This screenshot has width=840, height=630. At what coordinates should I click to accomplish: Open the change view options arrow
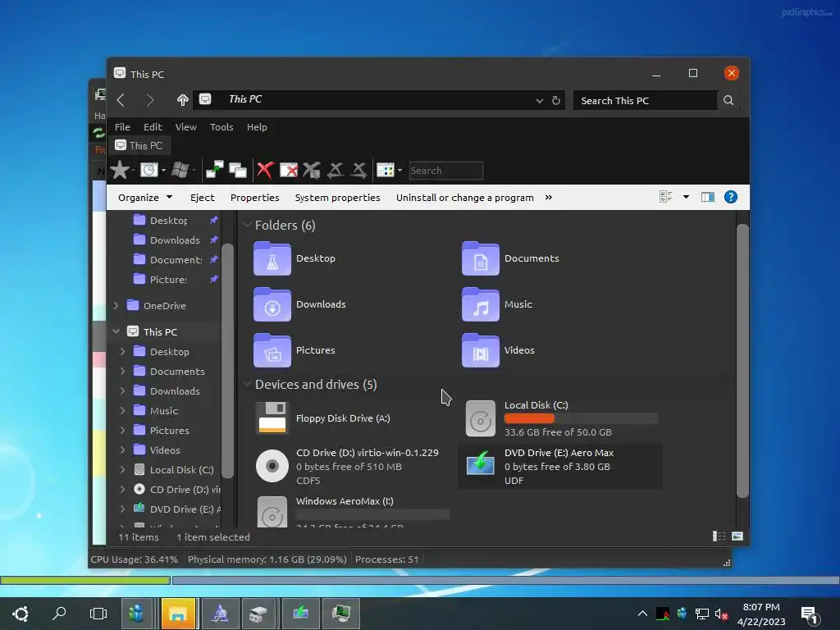686,197
